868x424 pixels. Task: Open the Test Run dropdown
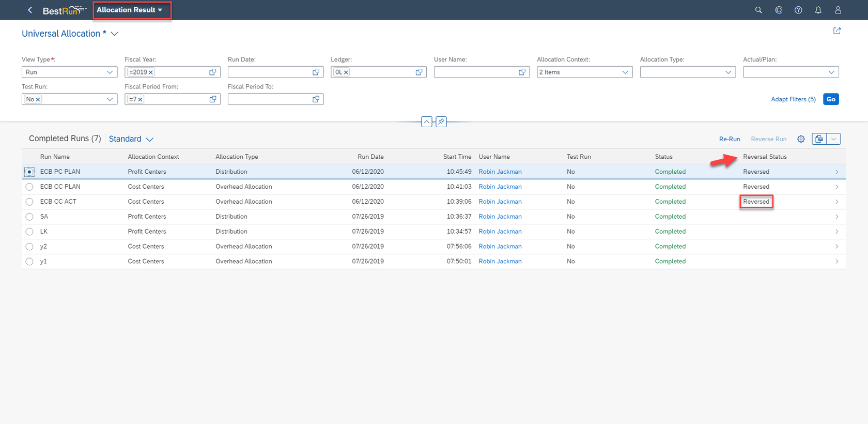110,99
